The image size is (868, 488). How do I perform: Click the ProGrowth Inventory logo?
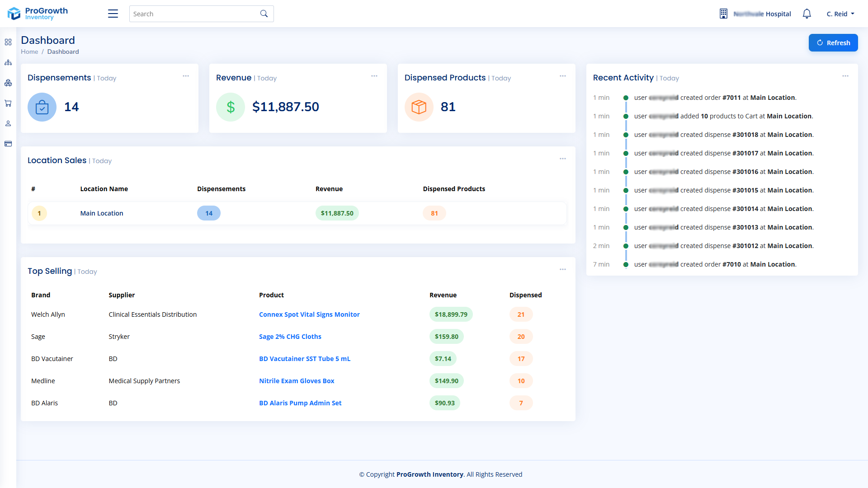pyautogui.click(x=38, y=14)
